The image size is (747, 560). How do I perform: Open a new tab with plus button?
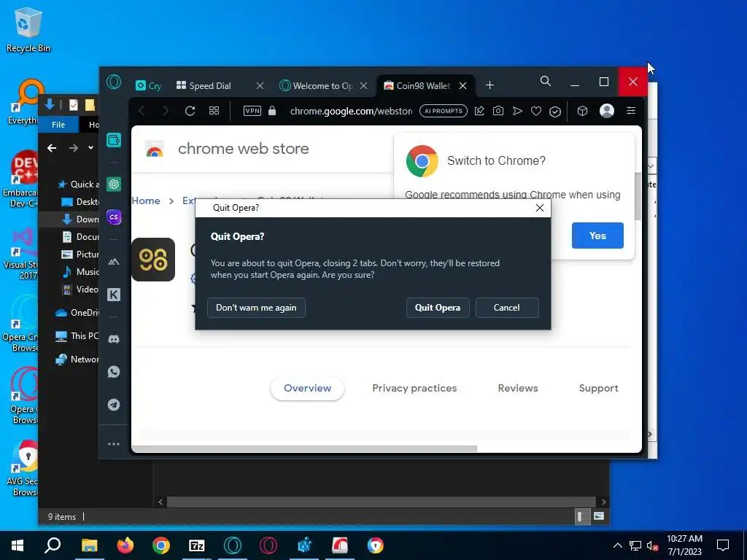[489, 85]
